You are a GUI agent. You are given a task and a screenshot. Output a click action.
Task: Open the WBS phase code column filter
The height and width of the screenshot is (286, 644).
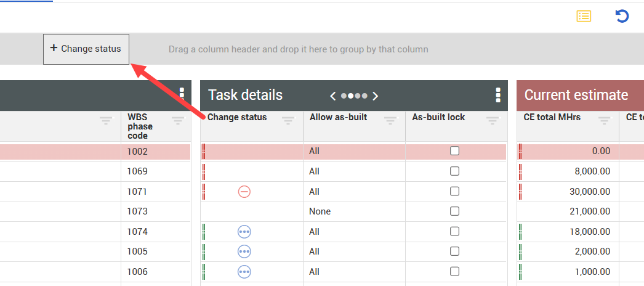pos(178,120)
